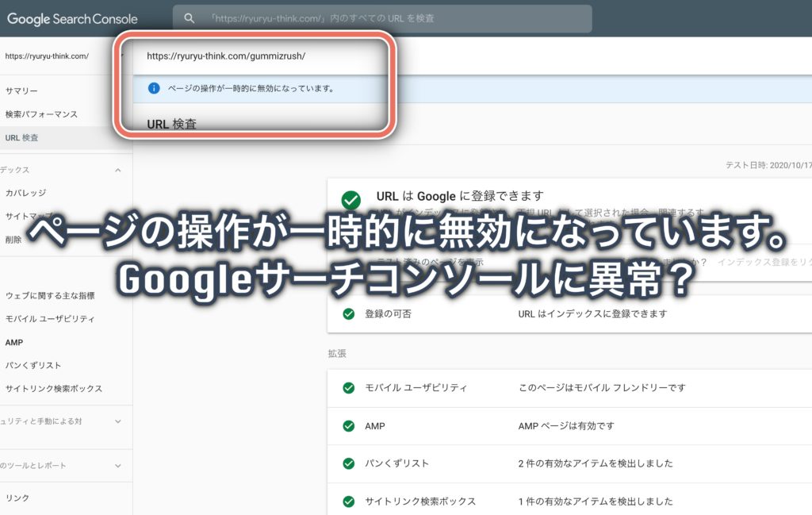Click the search magnifier icon in top bar

(190, 19)
